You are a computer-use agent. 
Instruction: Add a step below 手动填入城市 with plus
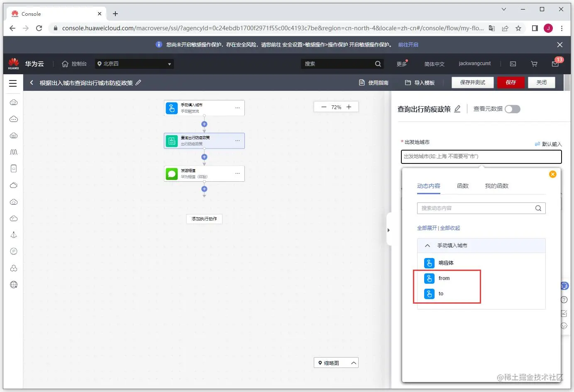(204, 124)
